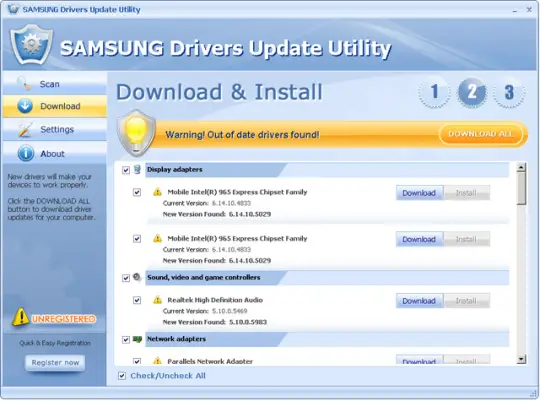Click the magnifying glass Scan icon
540x401 pixels.
[24, 83]
